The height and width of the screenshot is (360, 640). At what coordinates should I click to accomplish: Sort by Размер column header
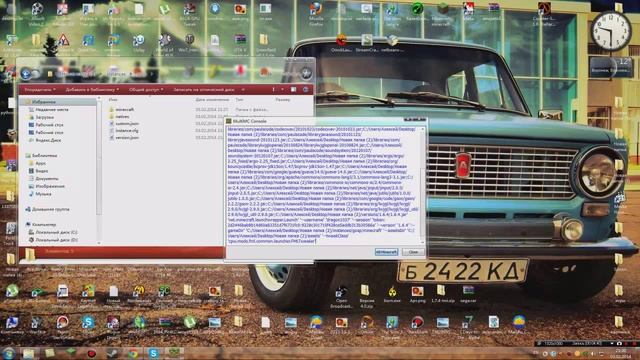click(282, 100)
